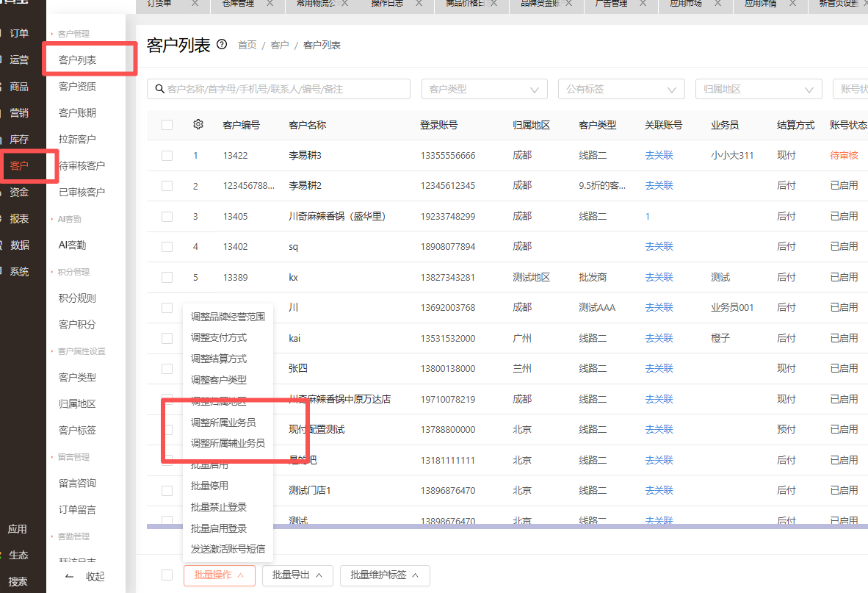The width and height of the screenshot is (868, 593).
Task: Toggle the checkbox beside 批量操作 in the footer
Action: tap(167, 575)
